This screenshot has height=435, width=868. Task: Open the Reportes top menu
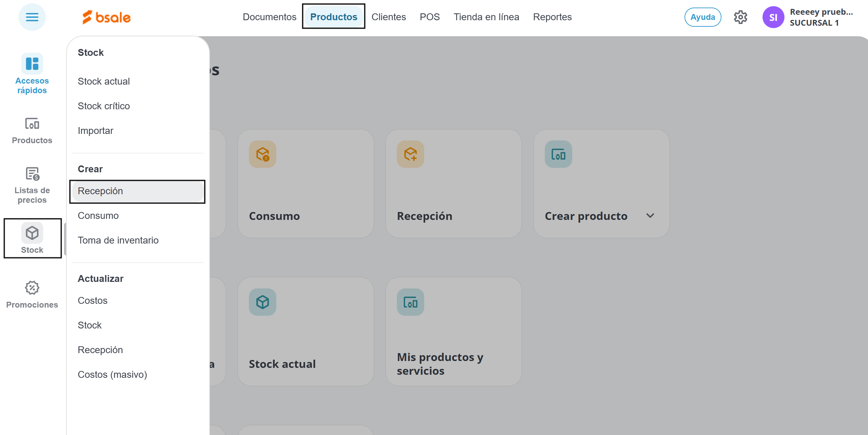[552, 17]
